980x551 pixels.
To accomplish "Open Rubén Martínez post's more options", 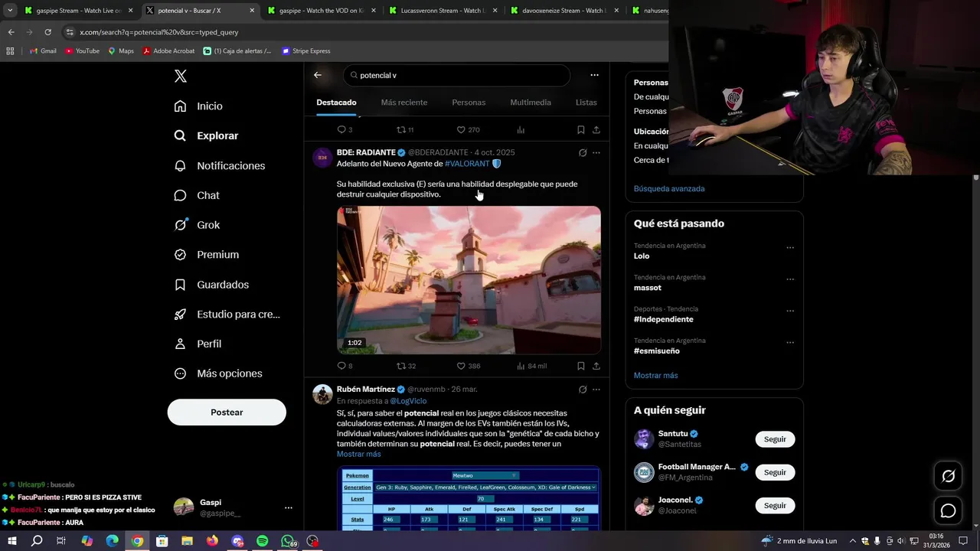I will coord(596,390).
